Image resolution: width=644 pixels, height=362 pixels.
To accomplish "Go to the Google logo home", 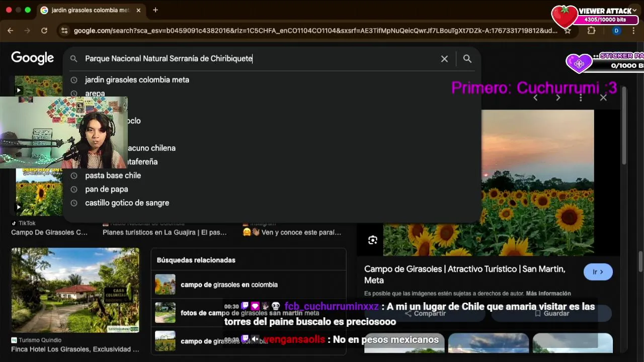I will pos(32,58).
